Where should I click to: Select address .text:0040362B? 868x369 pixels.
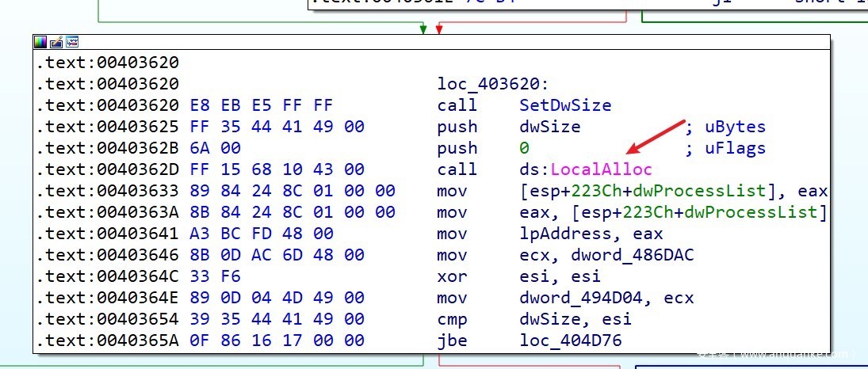pyautogui.click(x=108, y=148)
